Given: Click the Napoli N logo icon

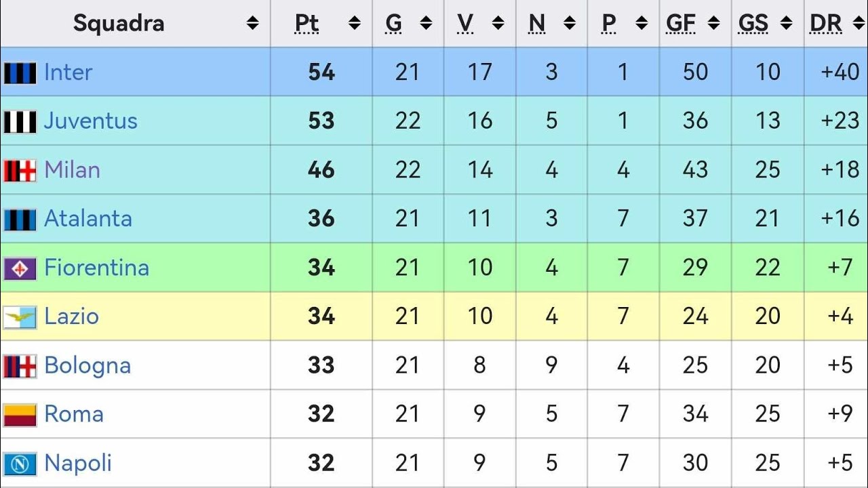Looking at the screenshot, I should 20,464.
